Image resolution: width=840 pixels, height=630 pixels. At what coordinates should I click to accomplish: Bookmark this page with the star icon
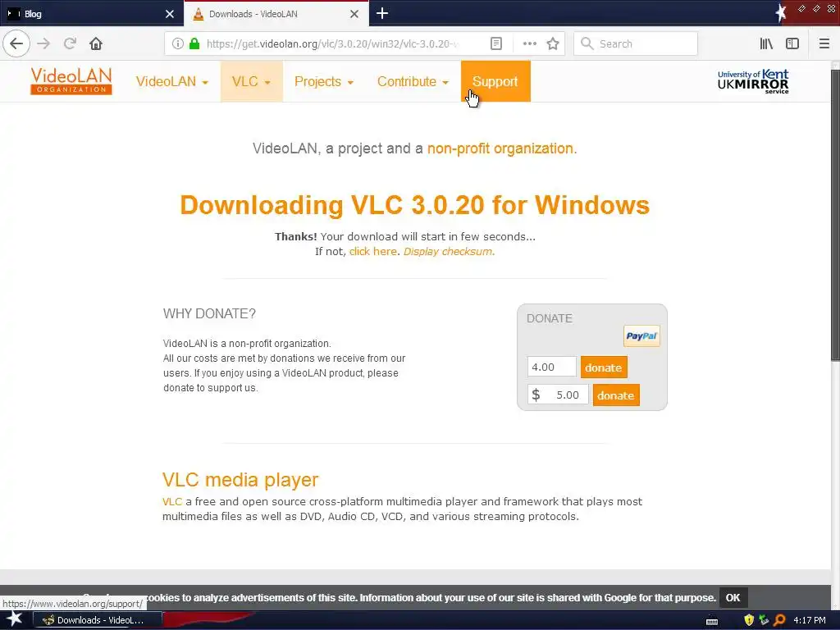553,43
